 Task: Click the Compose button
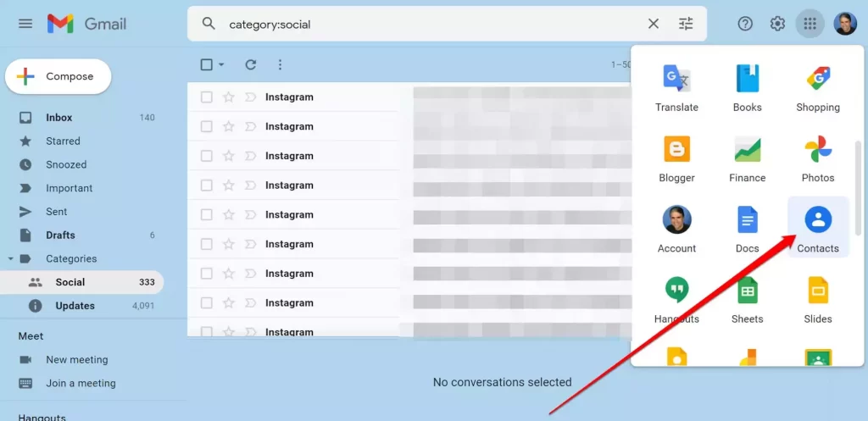(x=58, y=76)
